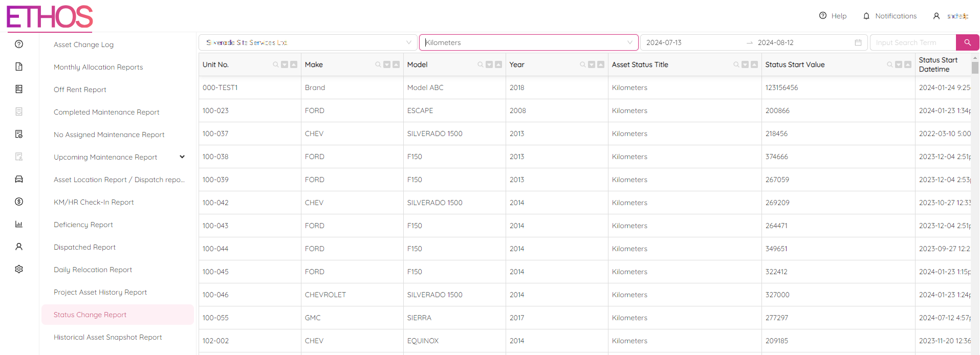The height and width of the screenshot is (355, 980).
Task: Click the car icon in the sidebar
Action: [x=19, y=179]
